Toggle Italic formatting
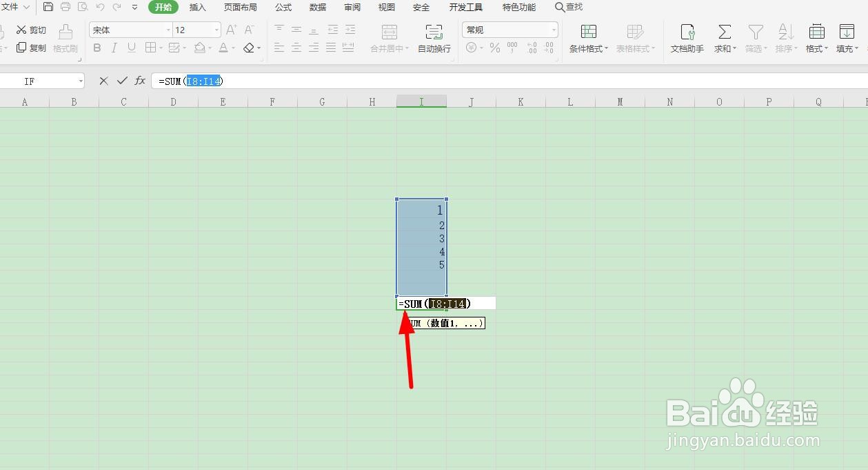868x470 pixels. (x=114, y=48)
